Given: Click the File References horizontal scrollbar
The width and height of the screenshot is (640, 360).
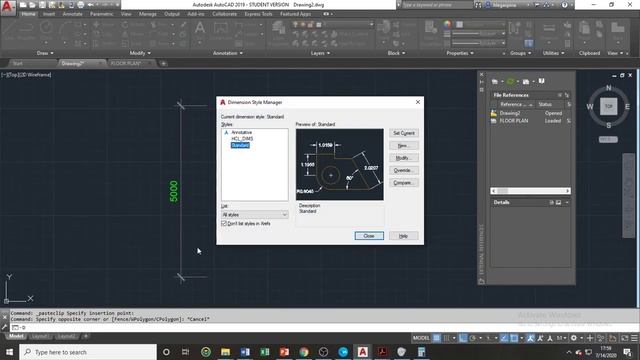Looking at the screenshot, I should 530,191.
